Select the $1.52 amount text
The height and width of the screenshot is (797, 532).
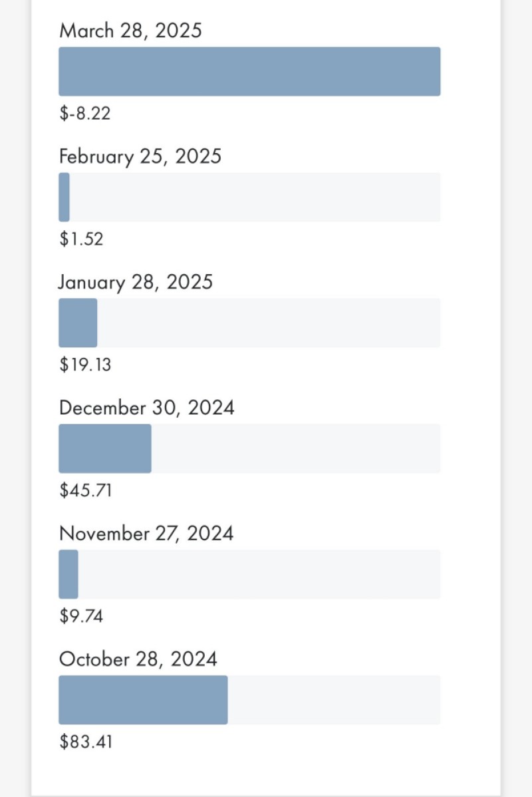tap(81, 239)
